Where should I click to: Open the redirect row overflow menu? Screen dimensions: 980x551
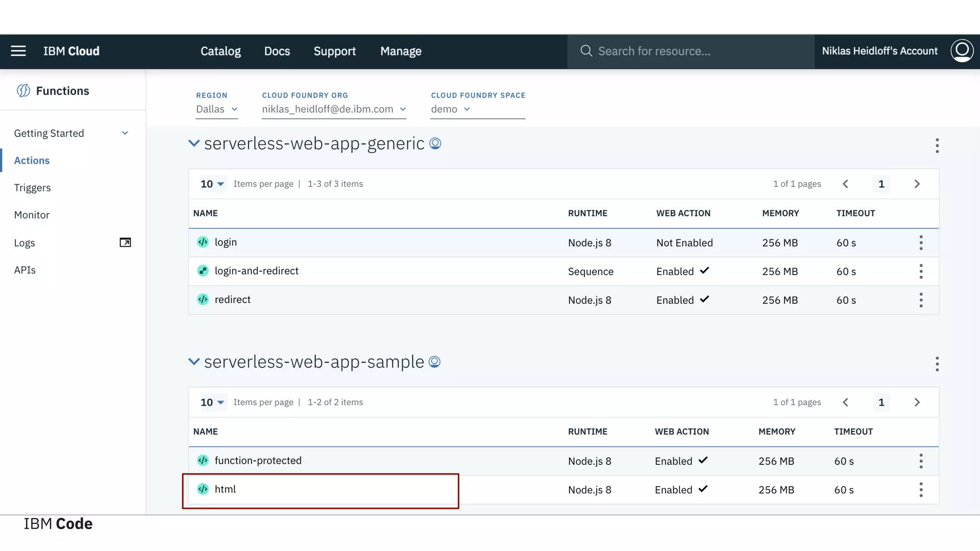click(x=921, y=300)
